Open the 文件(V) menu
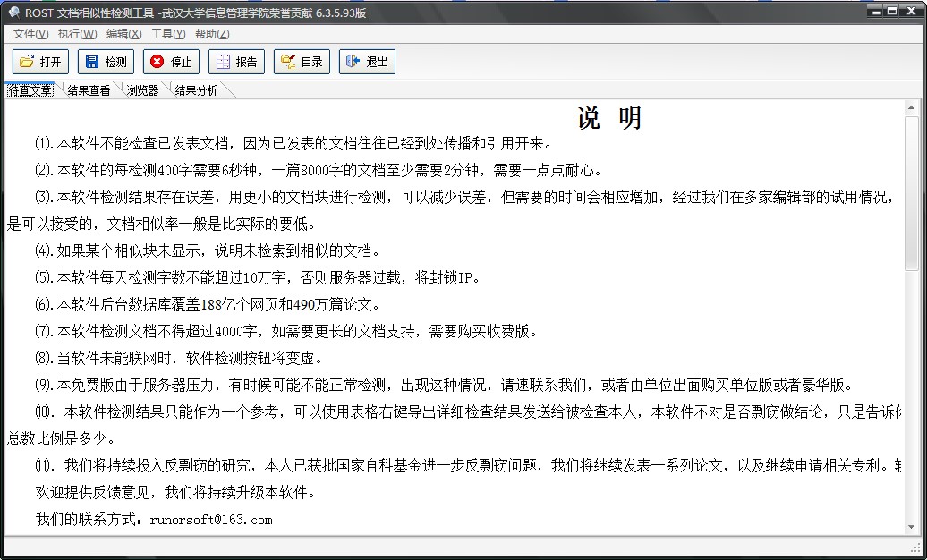The image size is (927, 560). pyautogui.click(x=30, y=34)
